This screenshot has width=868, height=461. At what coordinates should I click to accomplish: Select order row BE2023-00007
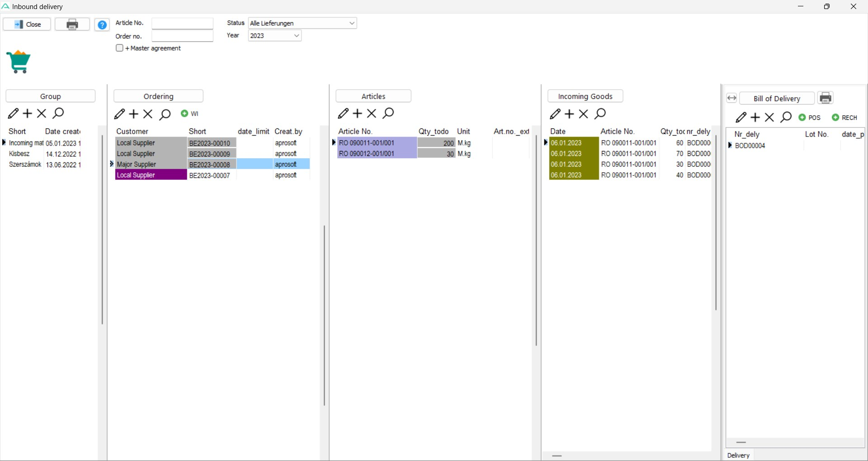click(210, 175)
